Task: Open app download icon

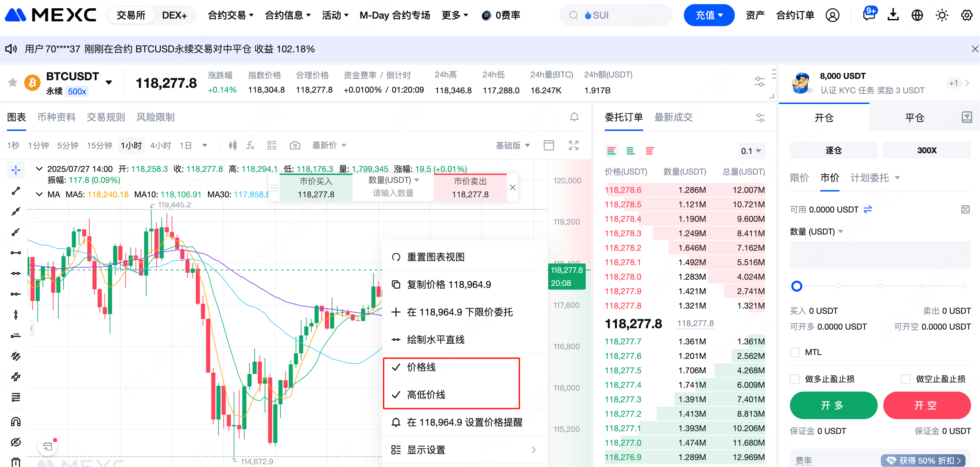Action: 893,15
